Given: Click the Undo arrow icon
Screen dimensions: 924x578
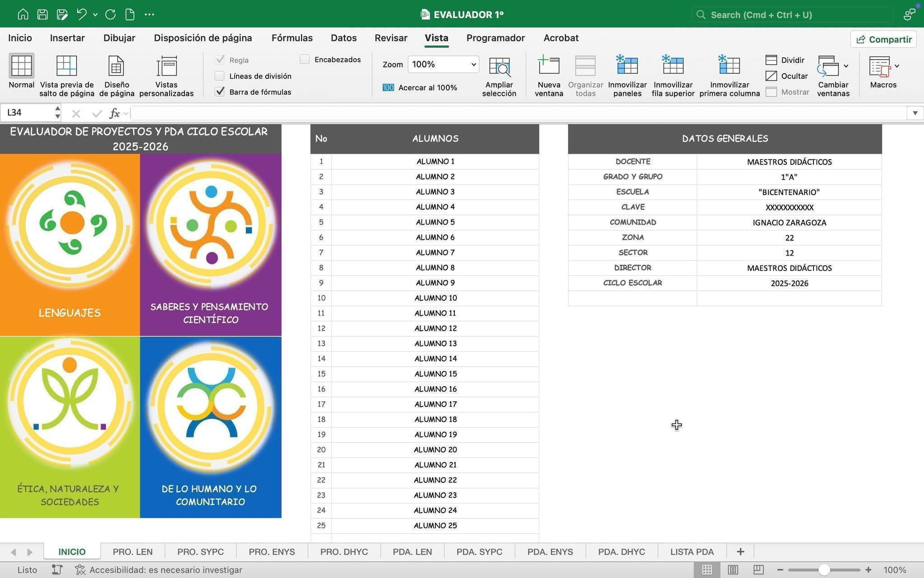Looking at the screenshot, I should point(82,14).
